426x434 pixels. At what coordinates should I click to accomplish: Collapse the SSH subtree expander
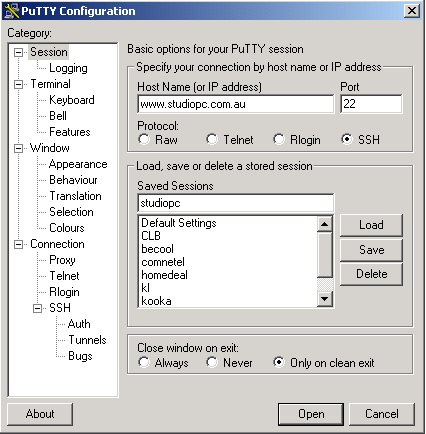click(x=38, y=308)
